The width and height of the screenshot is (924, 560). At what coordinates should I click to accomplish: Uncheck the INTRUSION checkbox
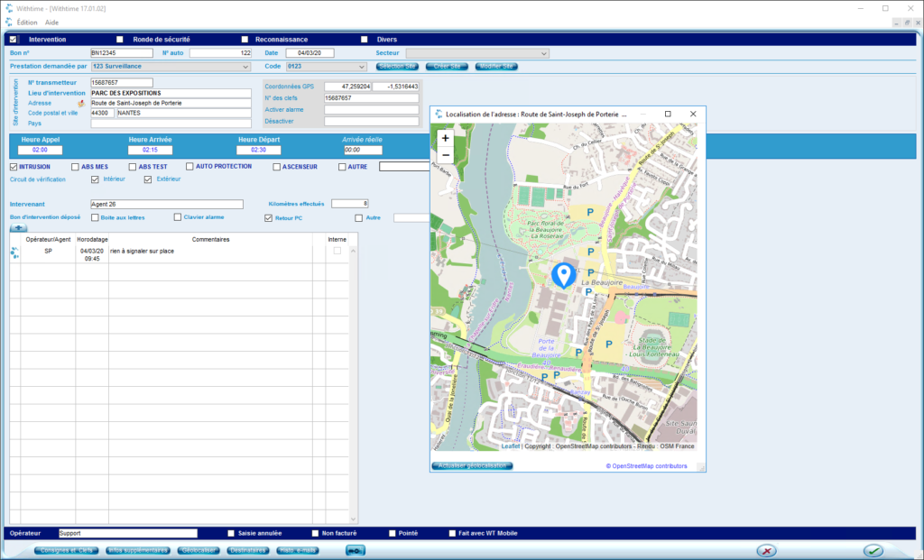click(14, 167)
